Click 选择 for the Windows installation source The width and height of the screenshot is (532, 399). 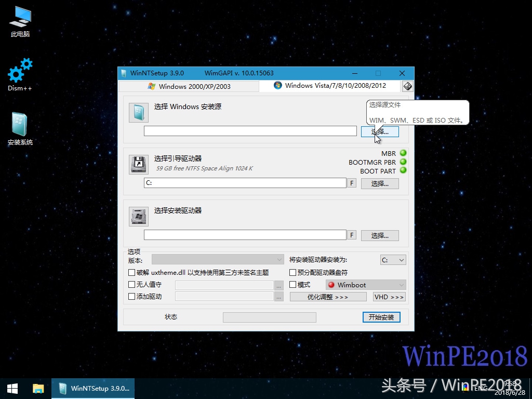(380, 131)
